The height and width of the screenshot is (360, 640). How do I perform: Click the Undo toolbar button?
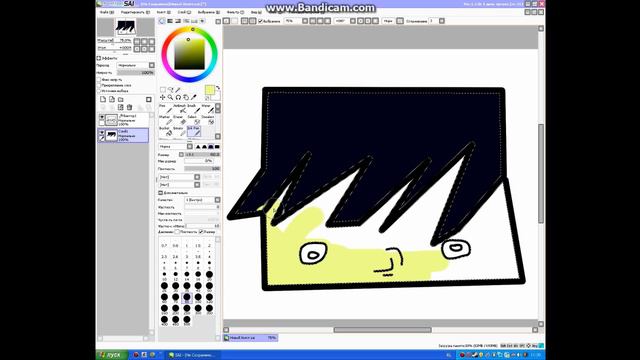point(226,21)
